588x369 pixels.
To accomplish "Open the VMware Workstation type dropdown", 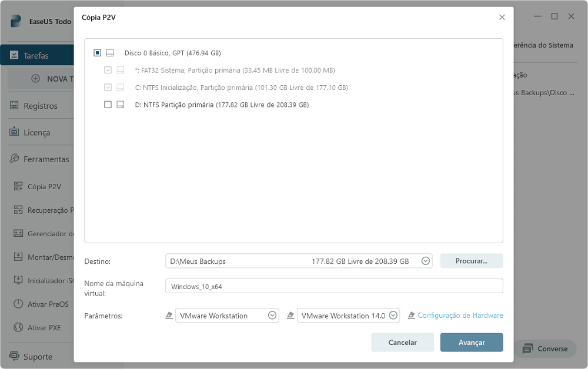I will 272,316.
